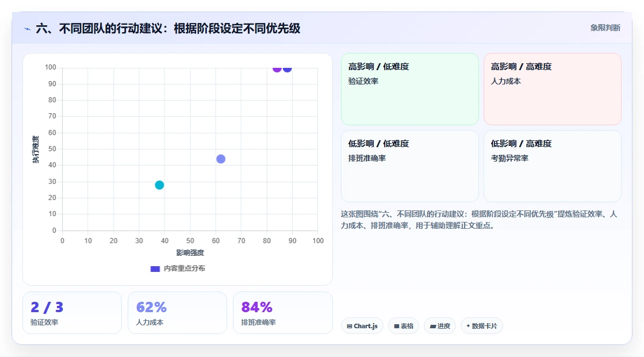Open the 高影响 / 低难度 quadrant card

pyautogui.click(x=410, y=89)
